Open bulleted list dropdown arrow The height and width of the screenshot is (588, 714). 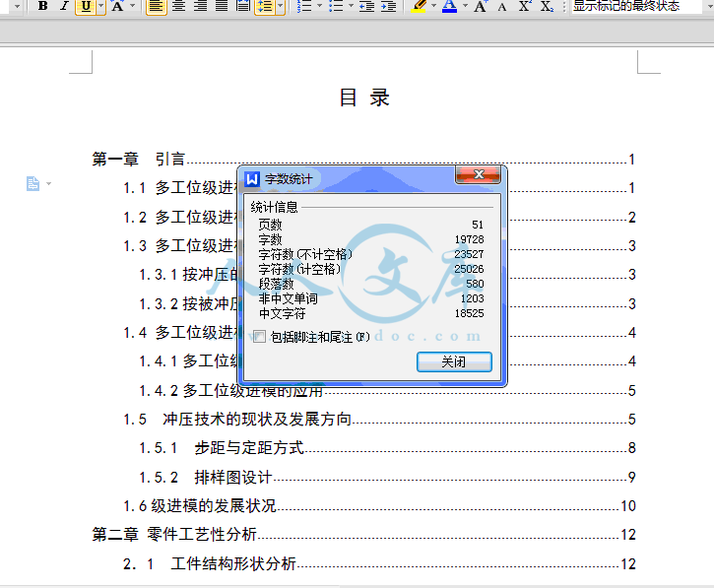pos(351,6)
